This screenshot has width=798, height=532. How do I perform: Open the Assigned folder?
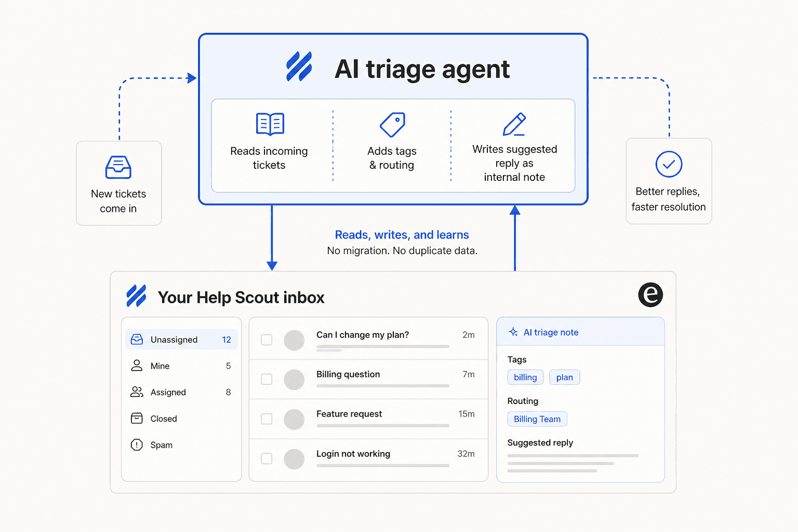[181, 392]
